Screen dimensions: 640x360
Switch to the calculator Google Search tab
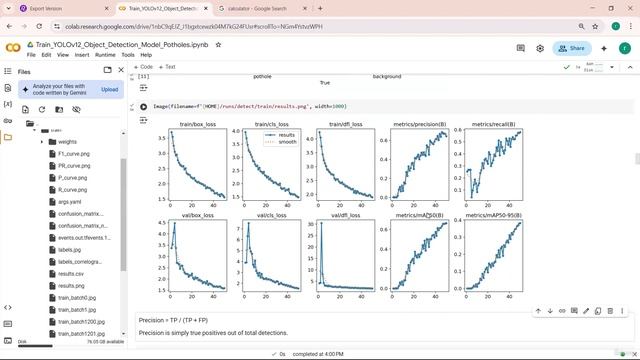click(x=262, y=8)
